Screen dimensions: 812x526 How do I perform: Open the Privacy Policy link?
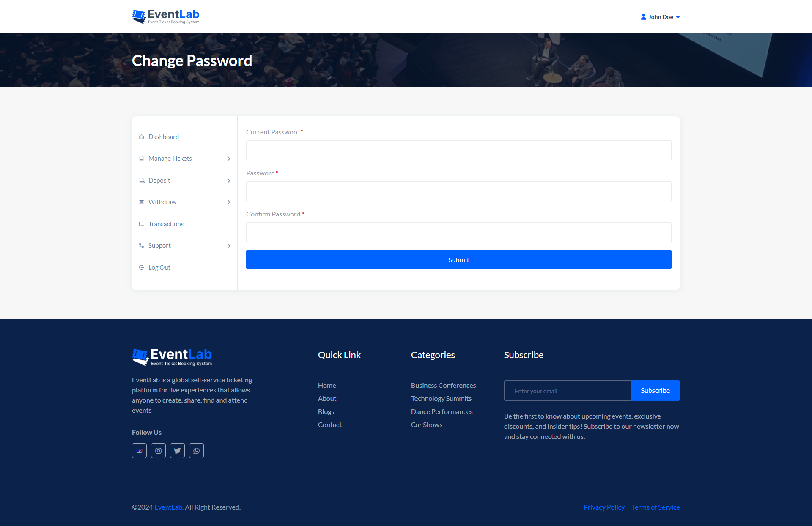click(x=604, y=507)
